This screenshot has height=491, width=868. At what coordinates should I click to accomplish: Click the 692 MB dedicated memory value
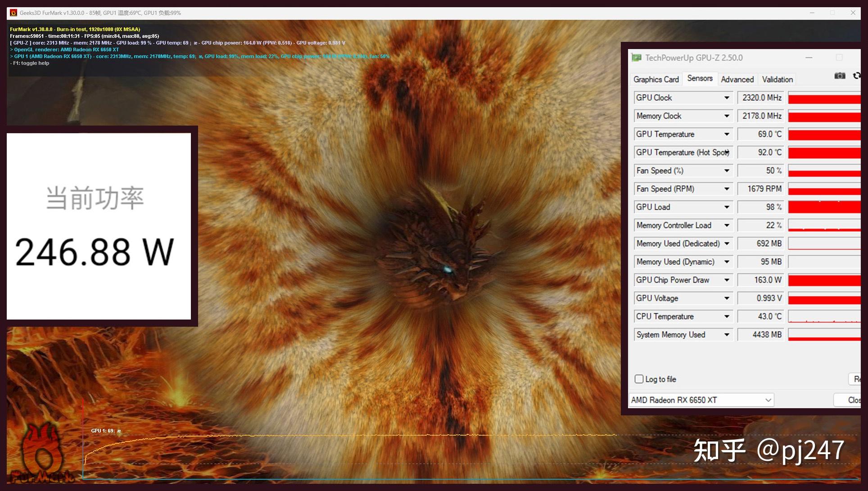coord(762,243)
